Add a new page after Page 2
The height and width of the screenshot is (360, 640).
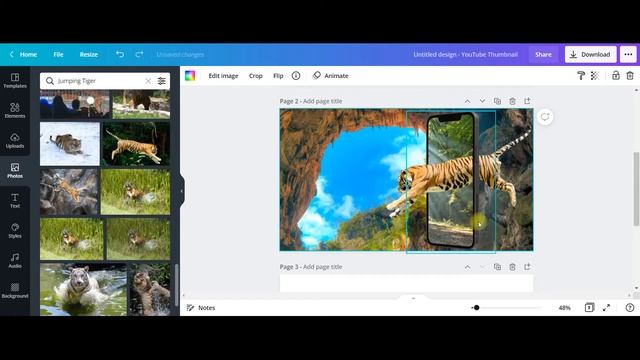pos(527,101)
